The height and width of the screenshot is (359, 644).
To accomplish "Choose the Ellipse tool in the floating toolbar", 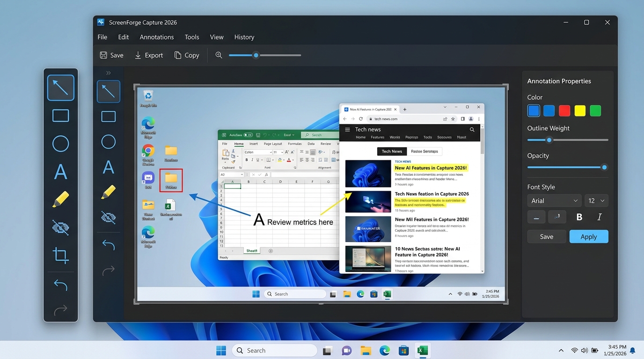I will [61, 144].
